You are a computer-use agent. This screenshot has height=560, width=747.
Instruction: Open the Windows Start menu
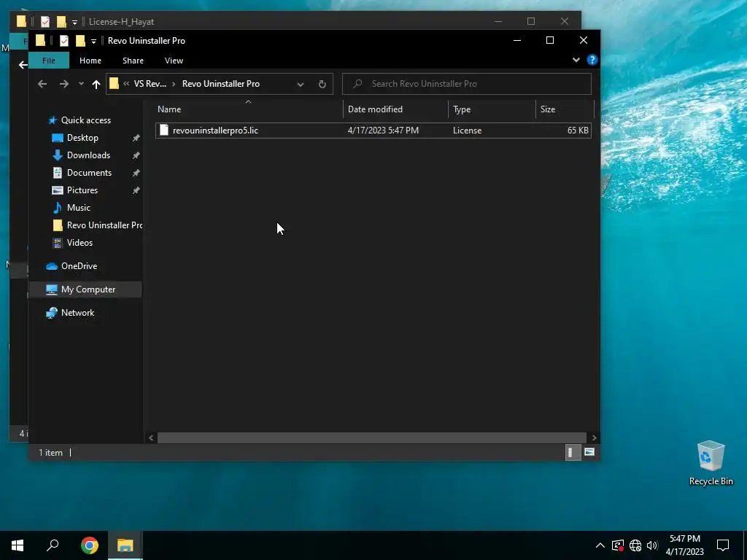18,545
